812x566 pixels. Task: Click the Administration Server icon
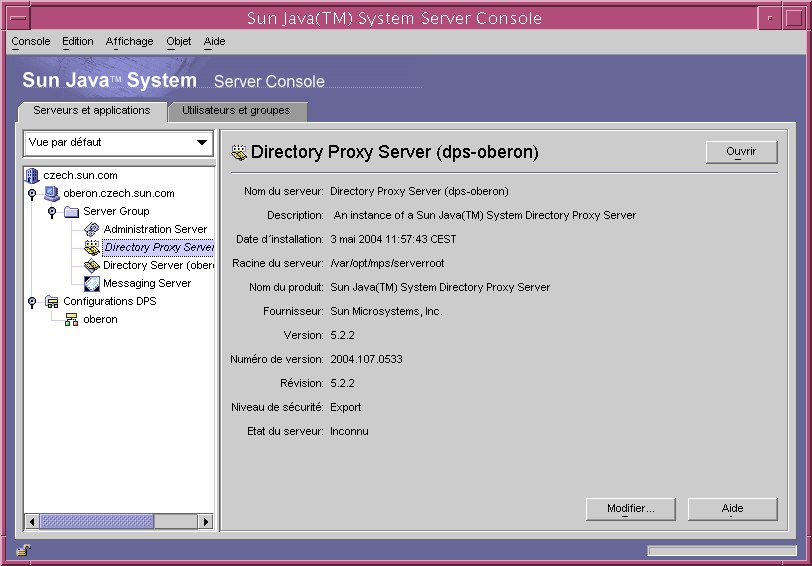[92, 229]
